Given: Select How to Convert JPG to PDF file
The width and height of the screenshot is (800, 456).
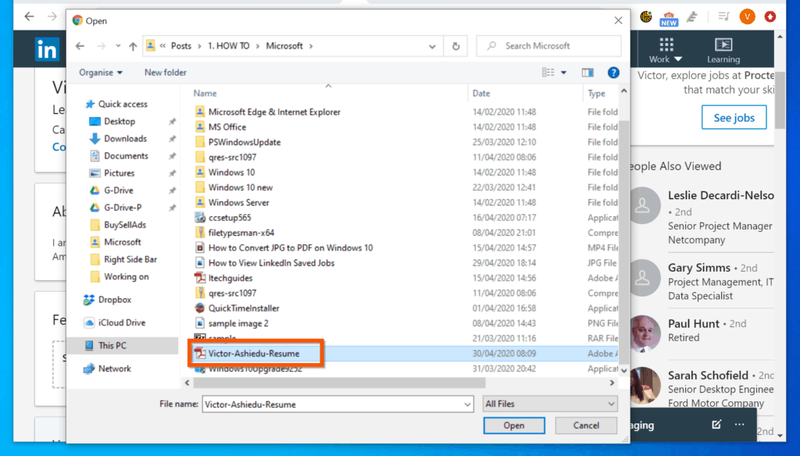Looking at the screenshot, I should point(290,248).
